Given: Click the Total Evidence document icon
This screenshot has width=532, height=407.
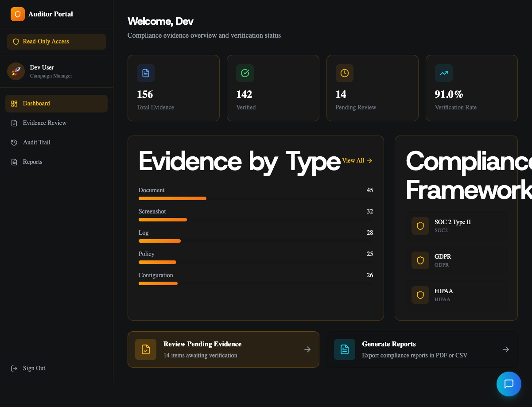Looking at the screenshot, I should coord(146,73).
